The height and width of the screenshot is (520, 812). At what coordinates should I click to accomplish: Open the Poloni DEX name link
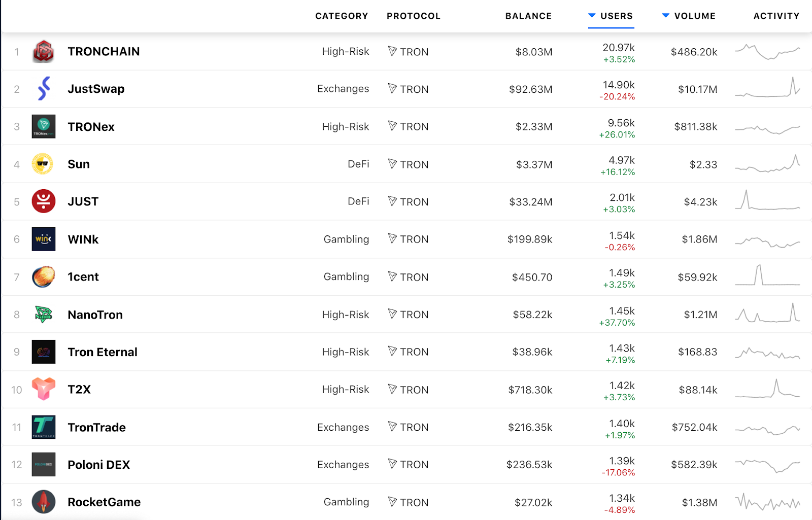(99, 465)
